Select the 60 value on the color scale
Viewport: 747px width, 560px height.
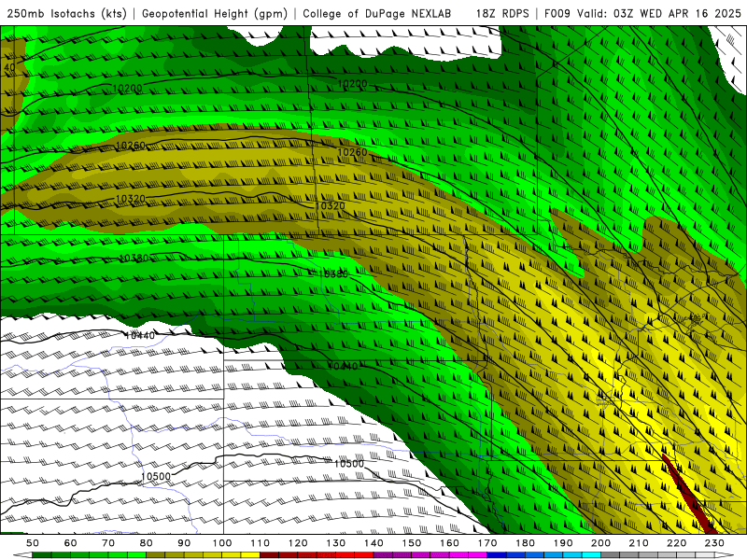click(x=70, y=543)
